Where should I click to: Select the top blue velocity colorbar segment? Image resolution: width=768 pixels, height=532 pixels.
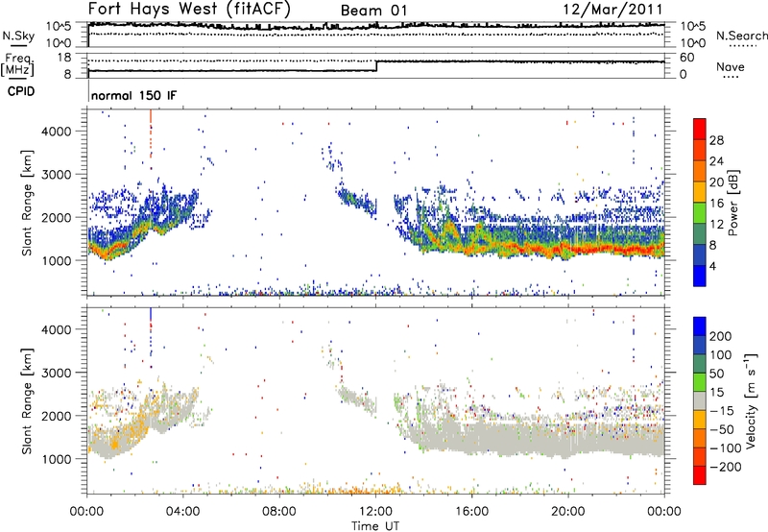point(700,326)
